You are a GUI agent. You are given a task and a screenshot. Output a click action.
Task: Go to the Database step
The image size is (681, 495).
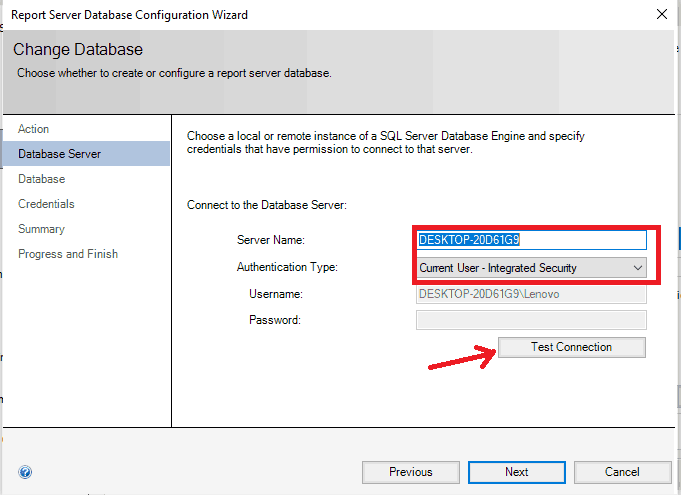tap(42, 179)
